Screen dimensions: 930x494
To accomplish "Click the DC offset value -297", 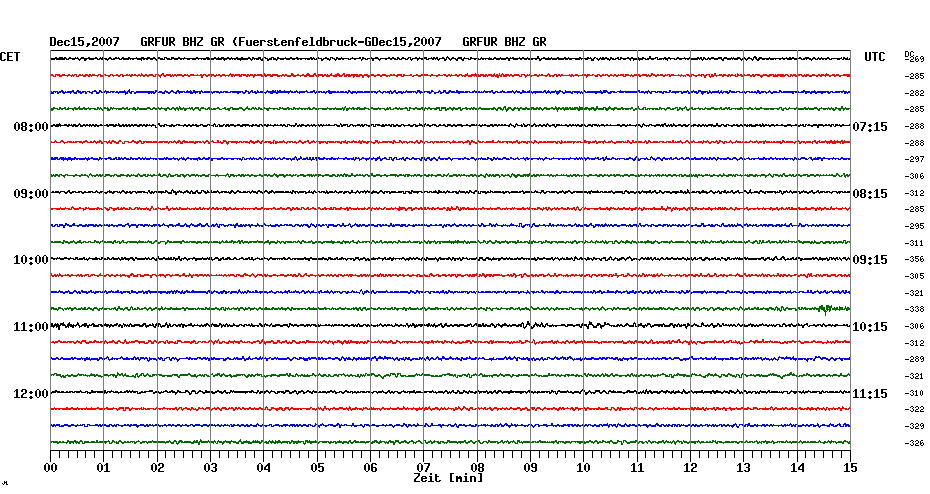I will pyautogui.click(x=914, y=160).
